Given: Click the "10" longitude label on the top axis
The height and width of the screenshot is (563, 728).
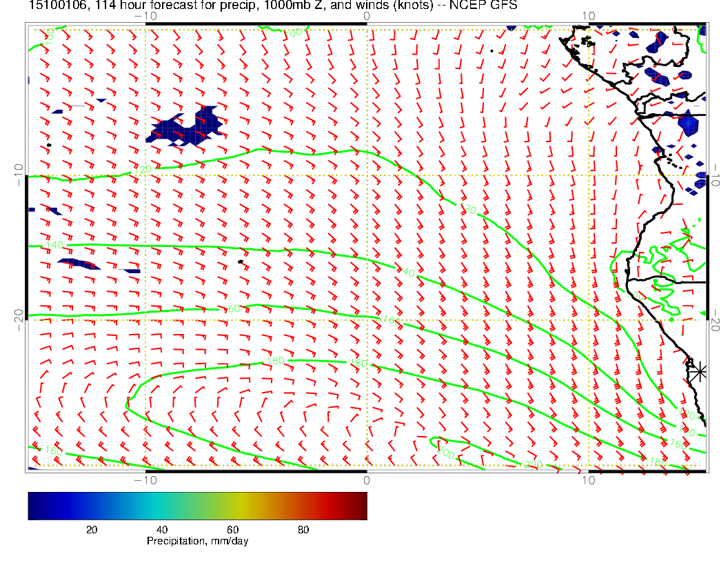Looking at the screenshot, I should click(588, 17).
